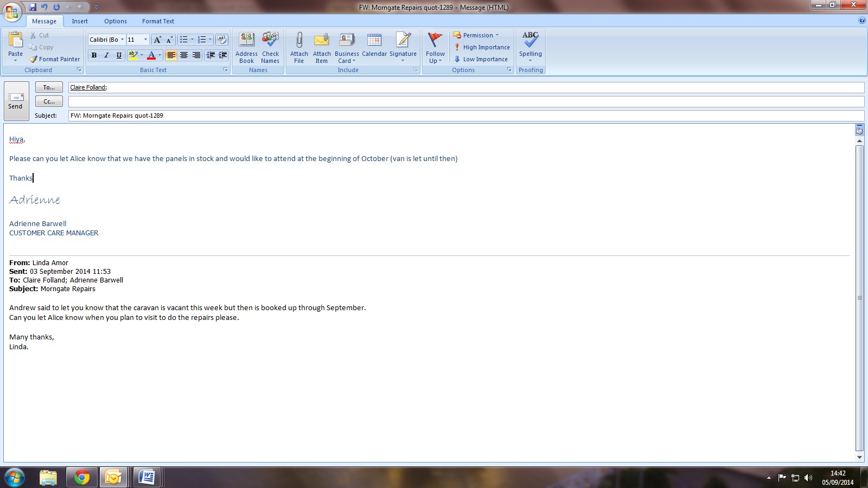Activate the Format Painter
This screenshot has height=488, width=868.
click(54, 59)
